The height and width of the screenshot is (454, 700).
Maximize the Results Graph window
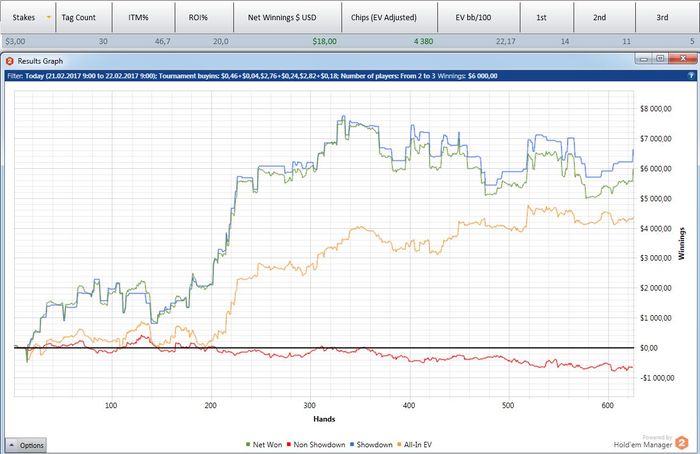pos(660,59)
